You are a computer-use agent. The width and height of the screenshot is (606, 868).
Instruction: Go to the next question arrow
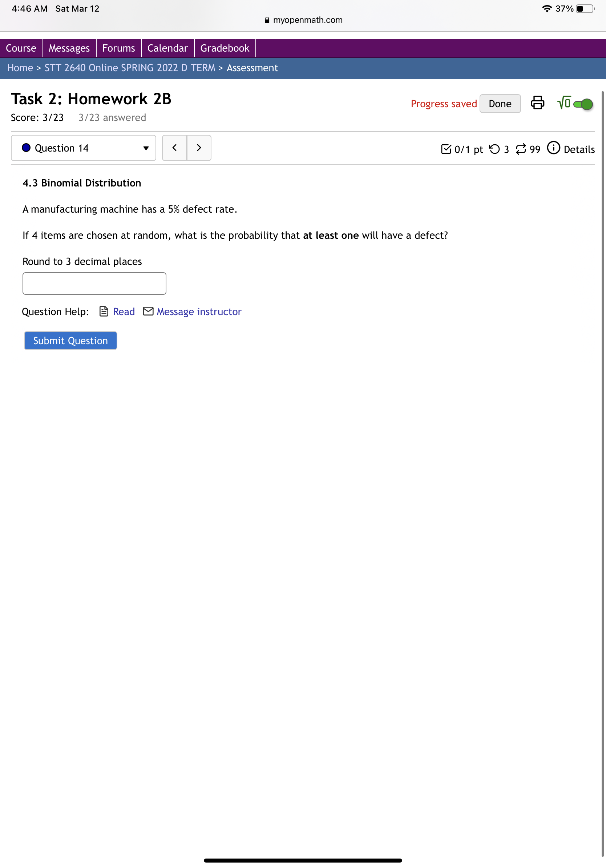pos(199,148)
